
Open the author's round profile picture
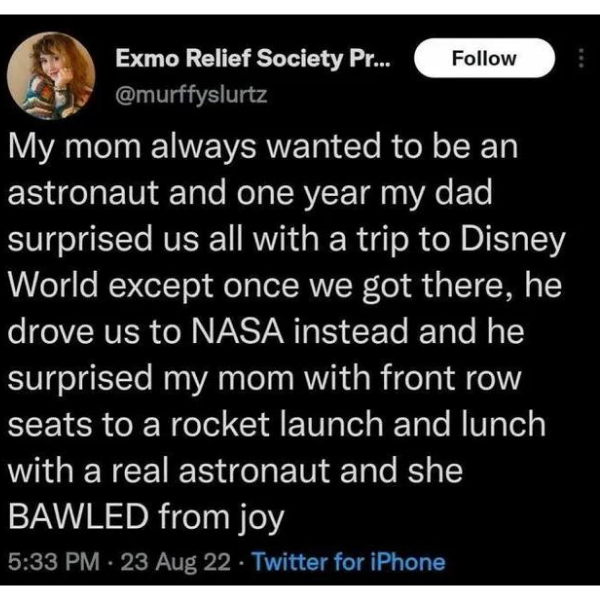pos(51,76)
